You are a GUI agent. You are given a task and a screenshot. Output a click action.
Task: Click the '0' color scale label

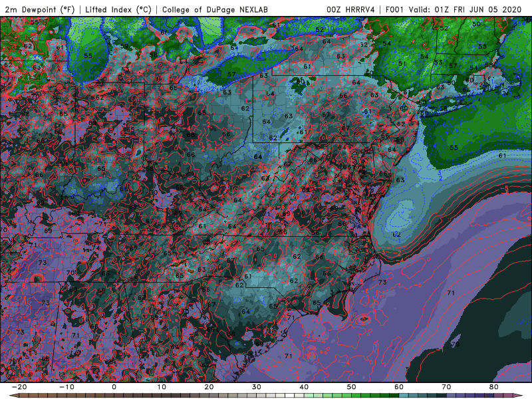click(114, 387)
